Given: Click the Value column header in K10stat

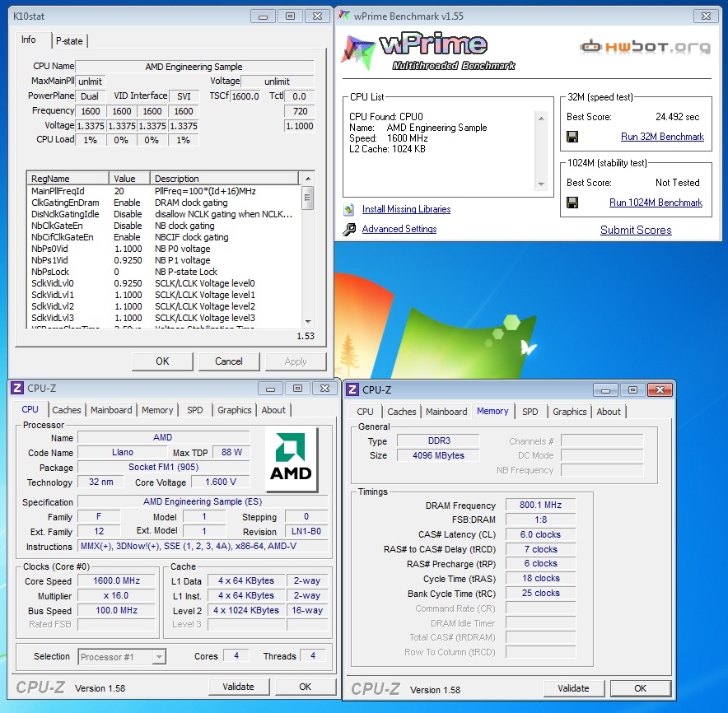Looking at the screenshot, I should coord(129,178).
